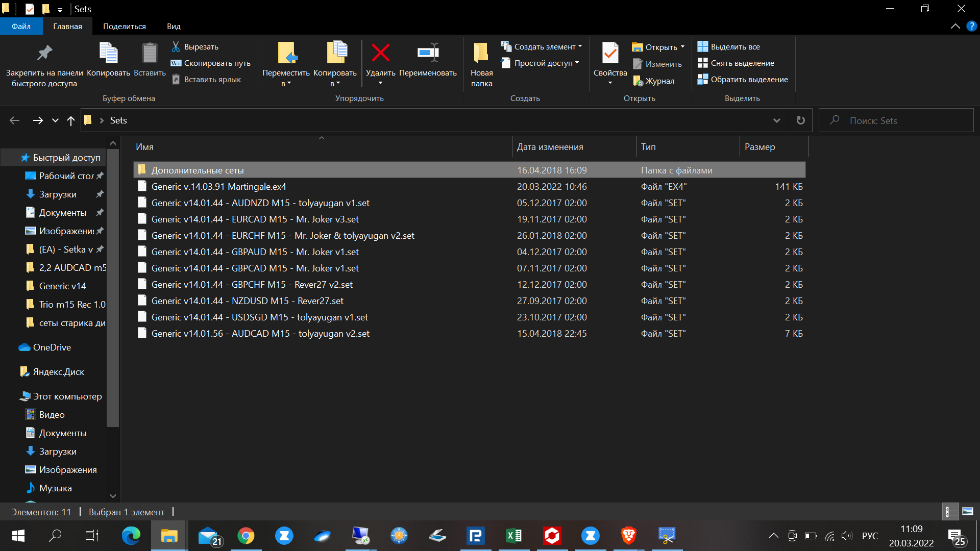Image resolution: width=980 pixels, height=551 pixels.
Task: Create a new folder
Action: tap(481, 65)
